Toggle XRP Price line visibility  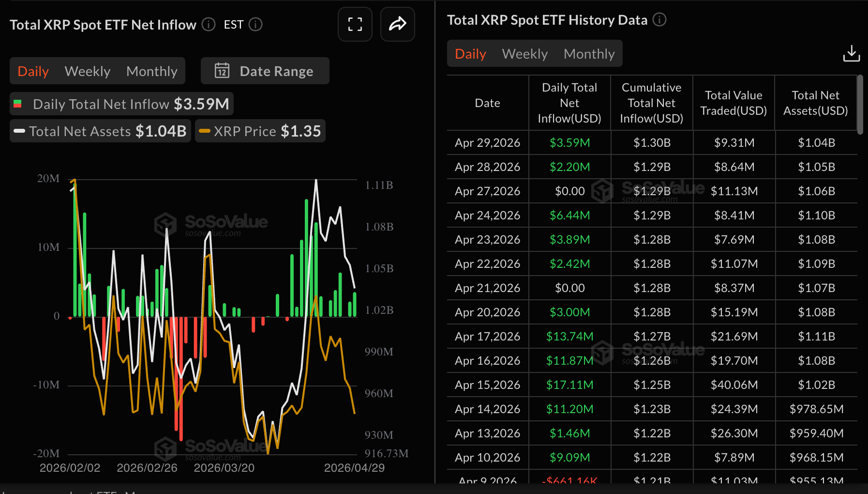[x=260, y=131]
